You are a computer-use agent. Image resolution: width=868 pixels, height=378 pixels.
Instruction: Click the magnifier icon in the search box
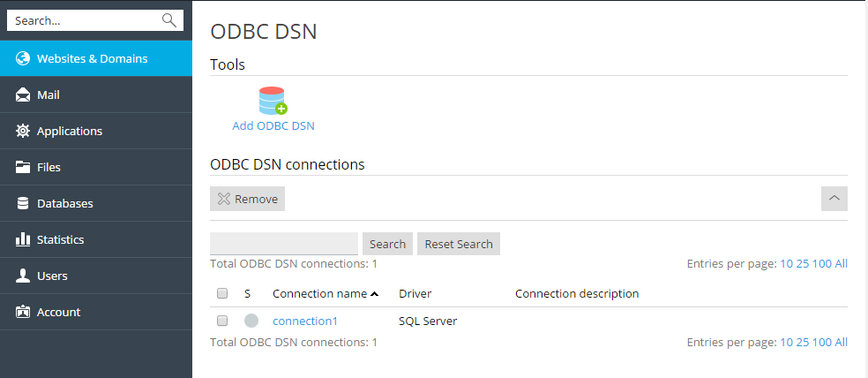pos(169,20)
